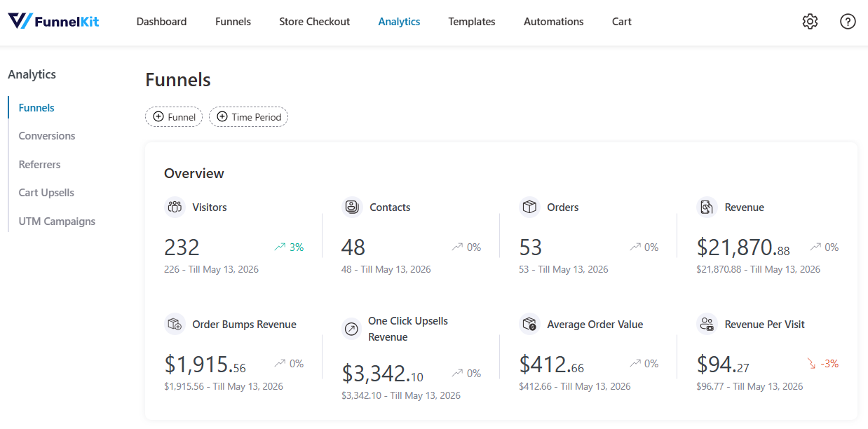The height and width of the screenshot is (429, 868).
Task: Click the One Click Upsells trend arrow
Action: click(457, 374)
